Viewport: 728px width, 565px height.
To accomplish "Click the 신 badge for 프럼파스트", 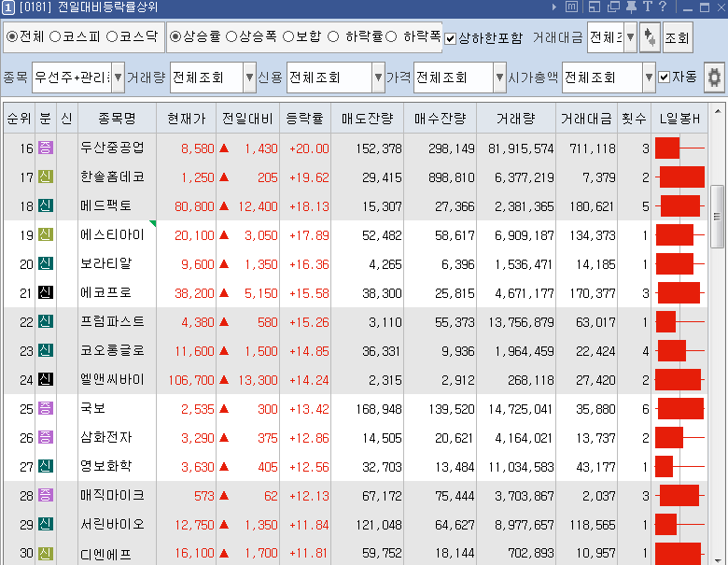I will pos(45,321).
